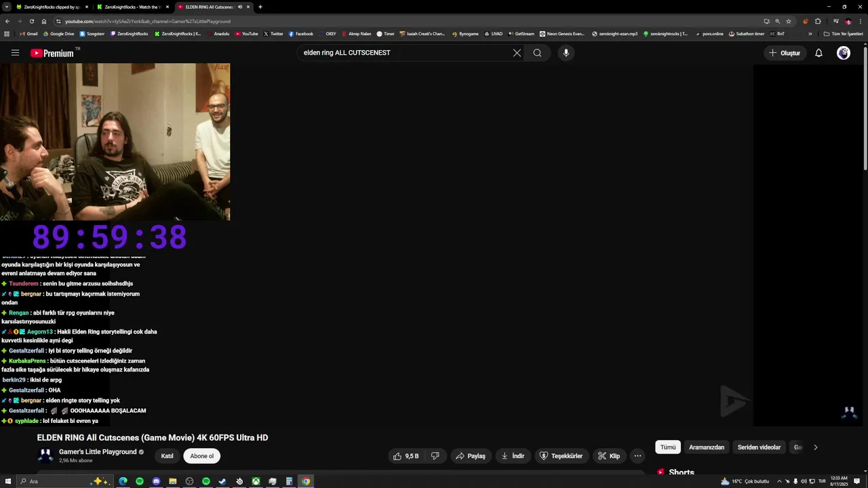Click the magnifier search button
This screenshot has width=868, height=488.
click(x=537, y=53)
